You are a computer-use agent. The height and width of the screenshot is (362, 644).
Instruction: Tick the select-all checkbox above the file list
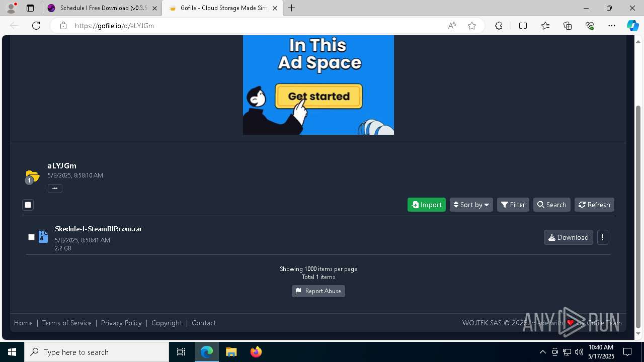28,205
